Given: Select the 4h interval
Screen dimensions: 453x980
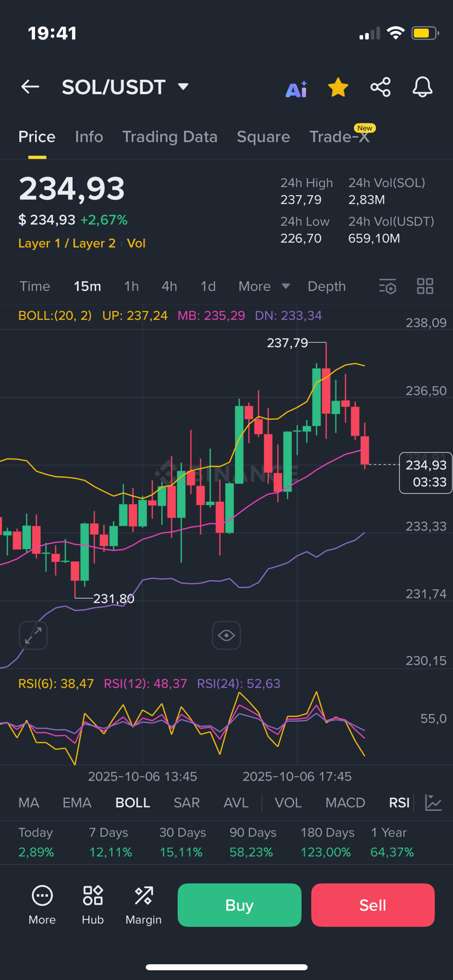Looking at the screenshot, I should 169,286.
